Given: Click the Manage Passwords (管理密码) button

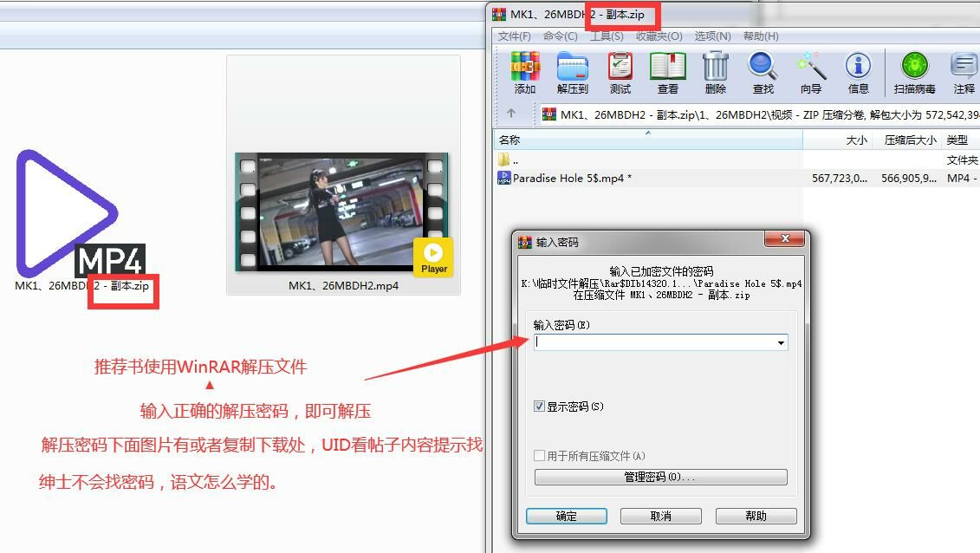Looking at the screenshot, I should [660, 478].
